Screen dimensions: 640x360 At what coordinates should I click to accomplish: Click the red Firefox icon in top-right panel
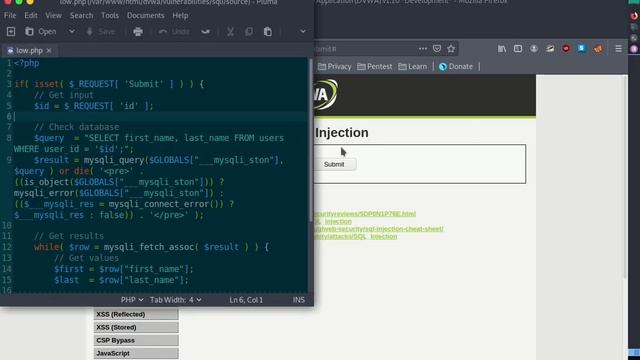[x=634, y=16]
